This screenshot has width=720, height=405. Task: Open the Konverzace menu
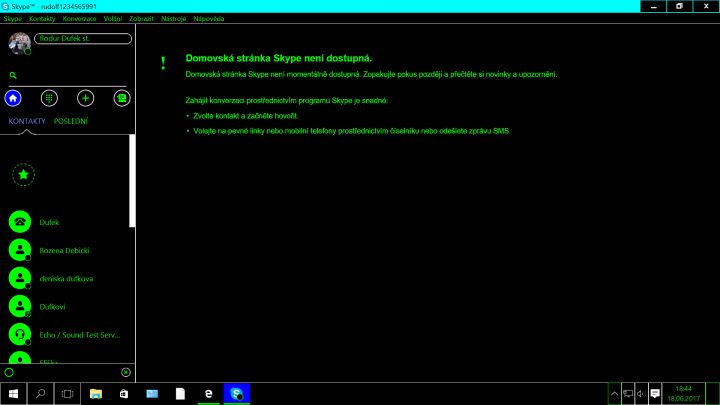point(79,19)
